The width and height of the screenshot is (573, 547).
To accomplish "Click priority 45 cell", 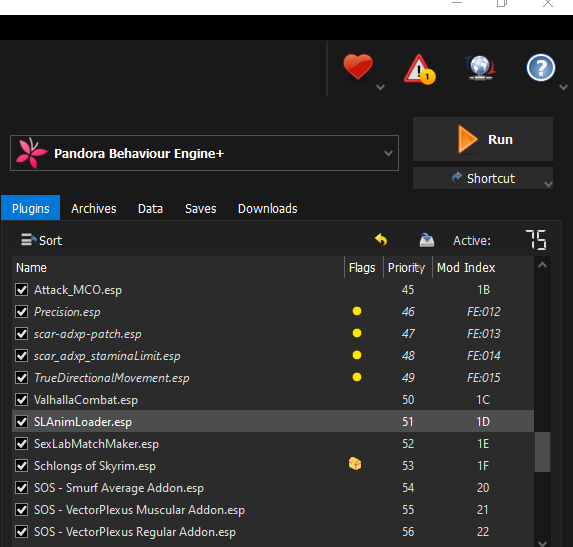I will [x=408, y=290].
